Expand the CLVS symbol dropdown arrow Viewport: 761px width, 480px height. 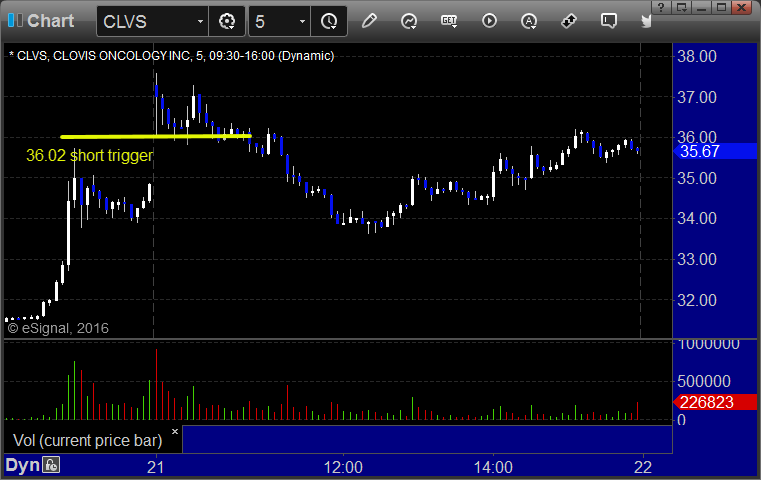point(200,21)
